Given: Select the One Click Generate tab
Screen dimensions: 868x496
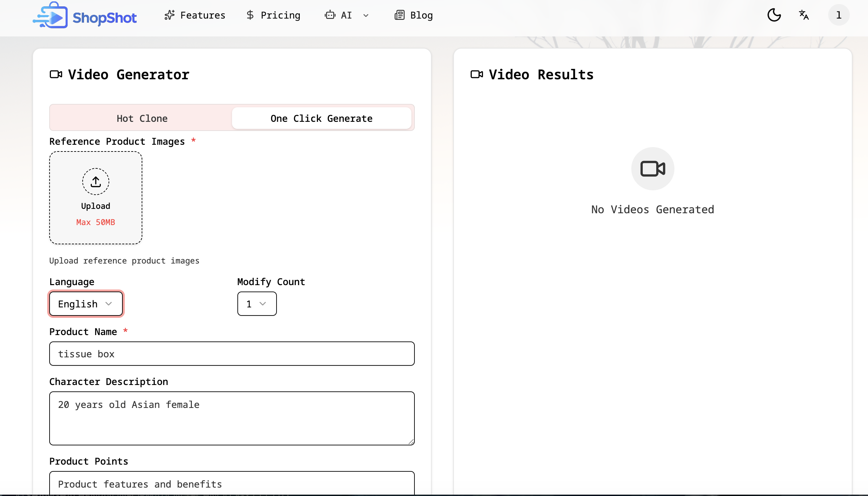Looking at the screenshot, I should (321, 118).
